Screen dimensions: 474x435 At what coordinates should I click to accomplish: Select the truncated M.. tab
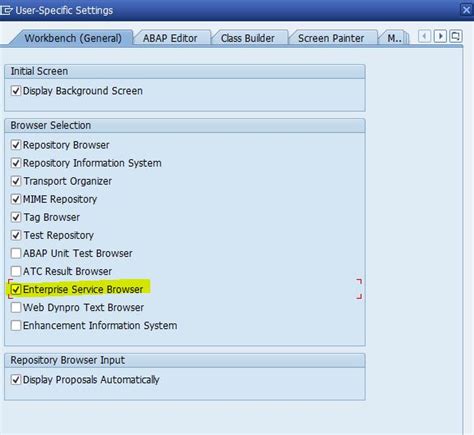(394, 38)
